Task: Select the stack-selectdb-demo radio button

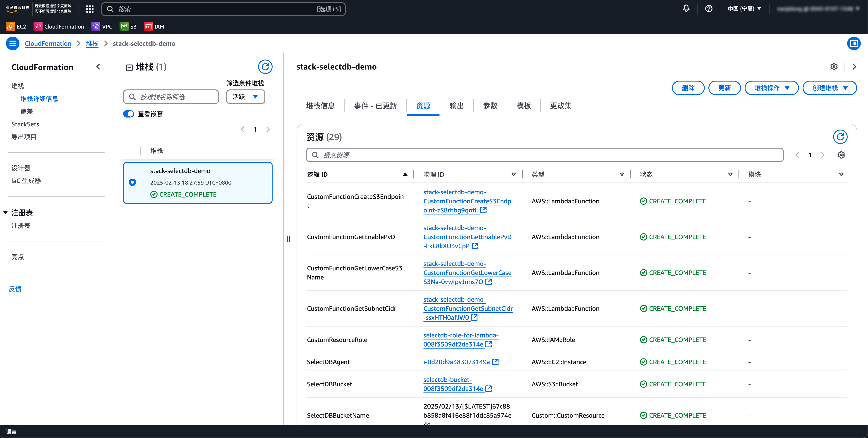Action: click(132, 182)
